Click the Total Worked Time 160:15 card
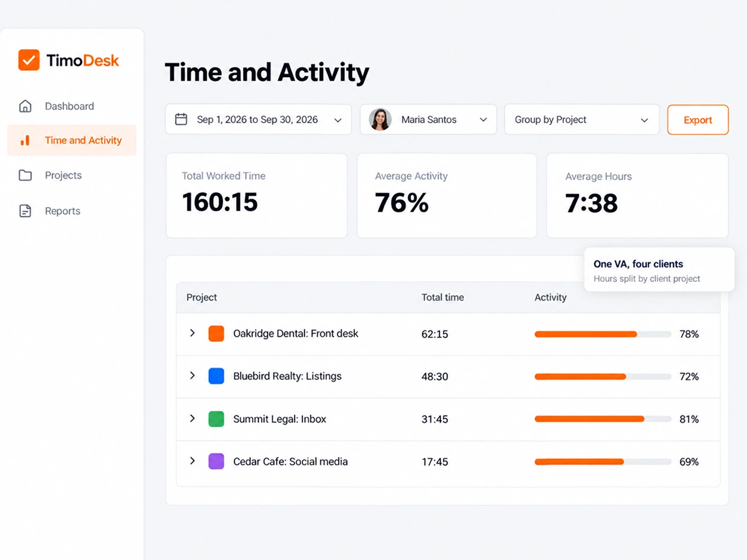Viewport: 747px width, 560px height. point(256,196)
